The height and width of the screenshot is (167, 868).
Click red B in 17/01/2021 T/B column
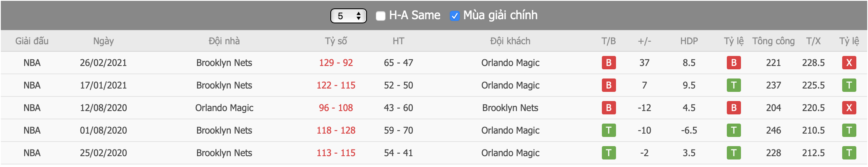609,85
